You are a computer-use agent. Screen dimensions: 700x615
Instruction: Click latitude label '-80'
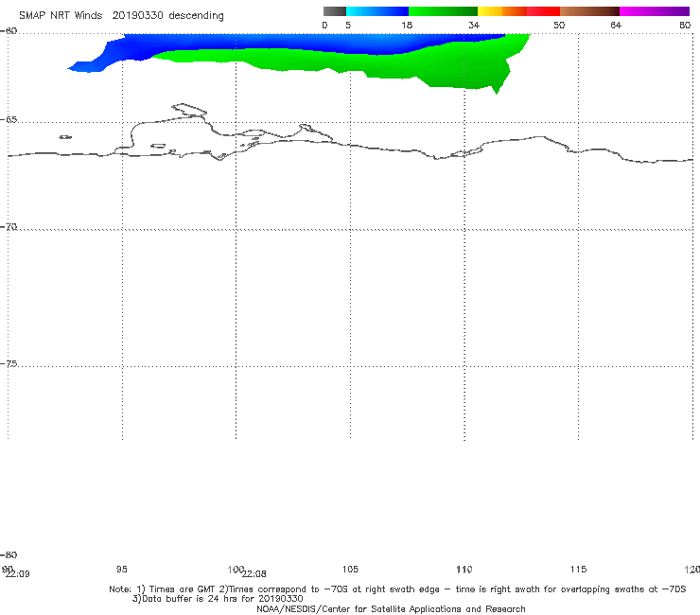pos(9,554)
